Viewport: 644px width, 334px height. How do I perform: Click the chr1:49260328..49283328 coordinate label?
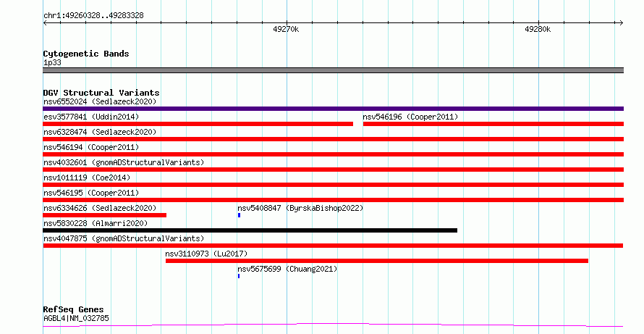(x=93, y=16)
